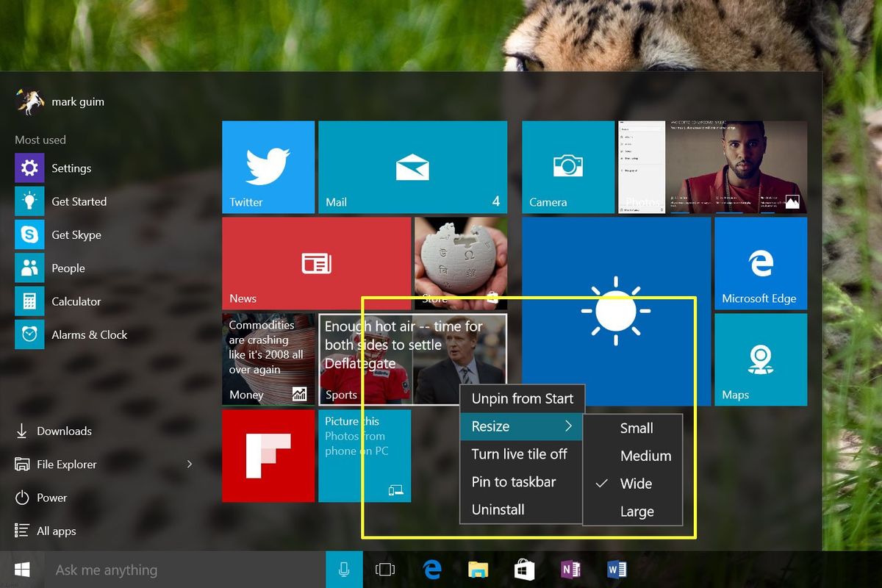This screenshot has width=882, height=588.
Task: Launch the Mail app tile
Action: 412,167
